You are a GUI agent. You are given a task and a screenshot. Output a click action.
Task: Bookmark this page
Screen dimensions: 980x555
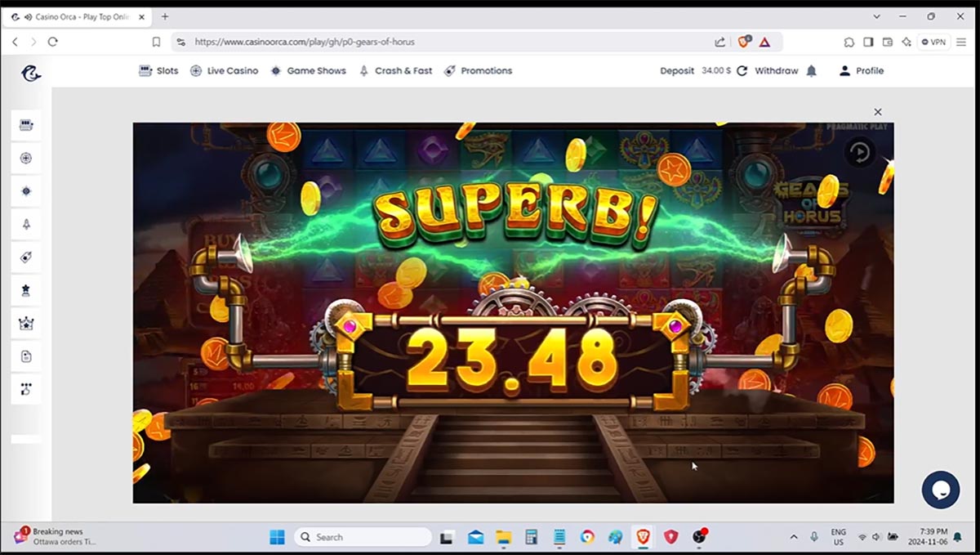pos(156,42)
